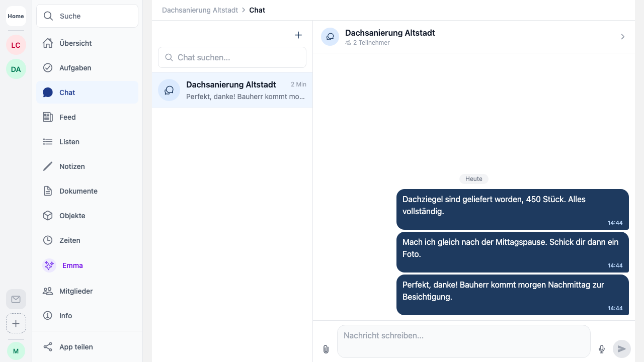Click the 2 Teilnehmer participants label
Screen dimensions: 644x362
click(367, 43)
